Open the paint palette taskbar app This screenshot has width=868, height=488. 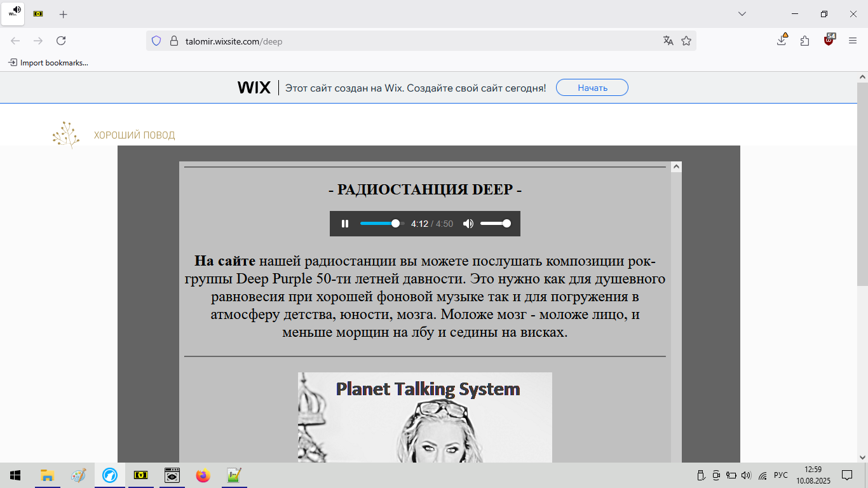[78, 475]
